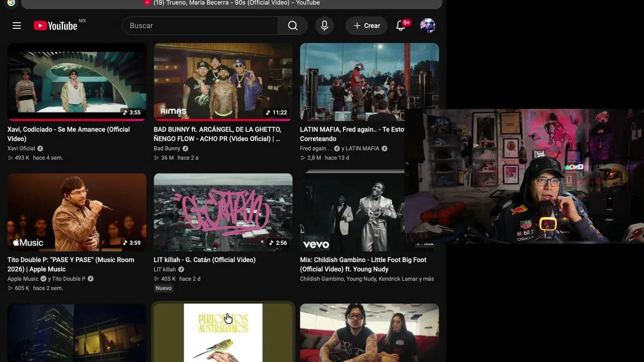Screen dimensions: 644x362
Task: Open Bad Bunny ACHO PR thumbnail
Action: 223,82
